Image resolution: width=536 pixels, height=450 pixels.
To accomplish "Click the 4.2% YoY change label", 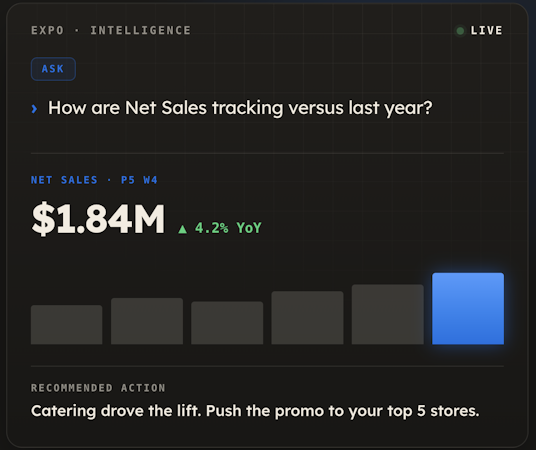I will 228,228.
